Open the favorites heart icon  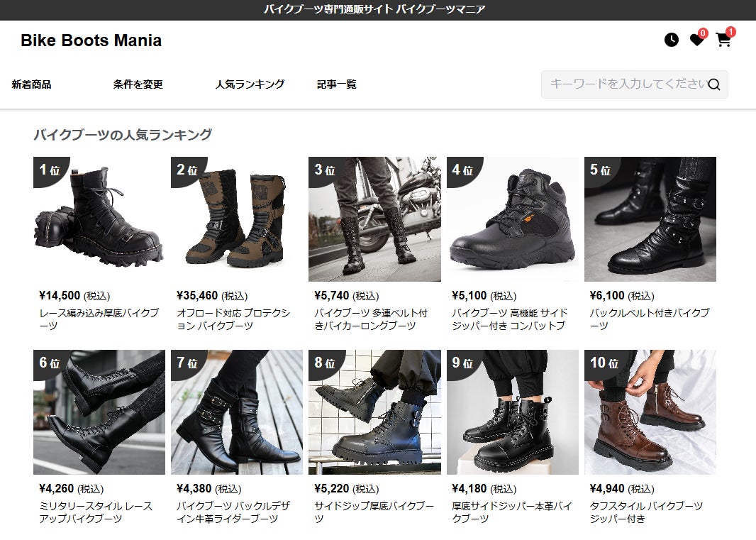(x=696, y=40)
